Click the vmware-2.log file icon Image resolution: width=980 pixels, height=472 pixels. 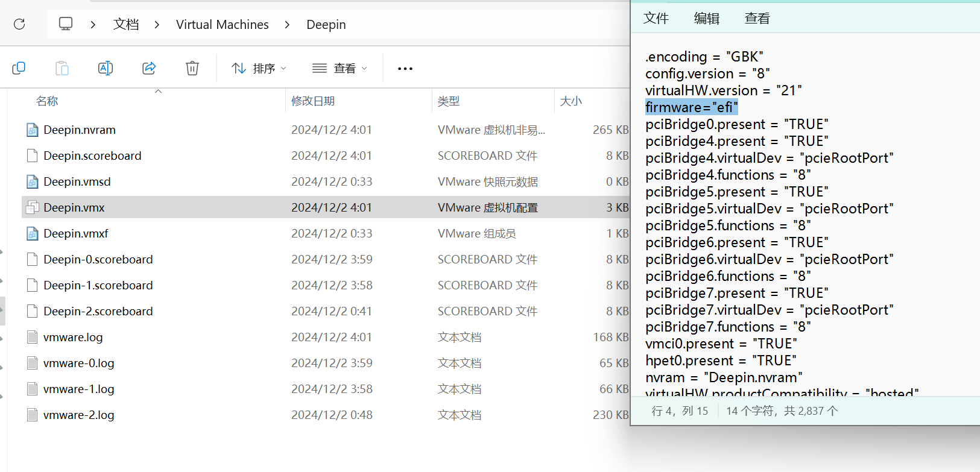coord(33,415)
